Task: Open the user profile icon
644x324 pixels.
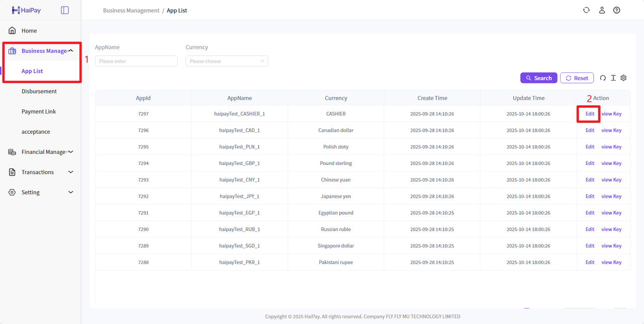Action: click(602, 10)
